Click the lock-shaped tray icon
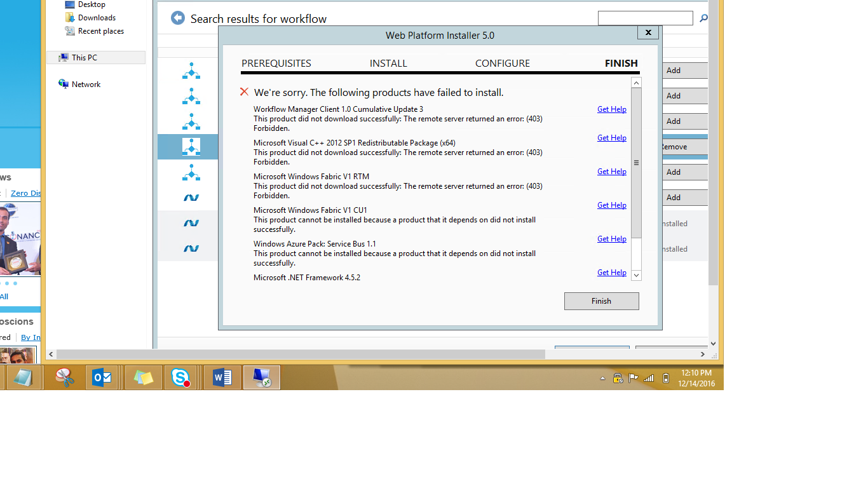Viewport: 868px width, 488px height. (x=618, y=378)
